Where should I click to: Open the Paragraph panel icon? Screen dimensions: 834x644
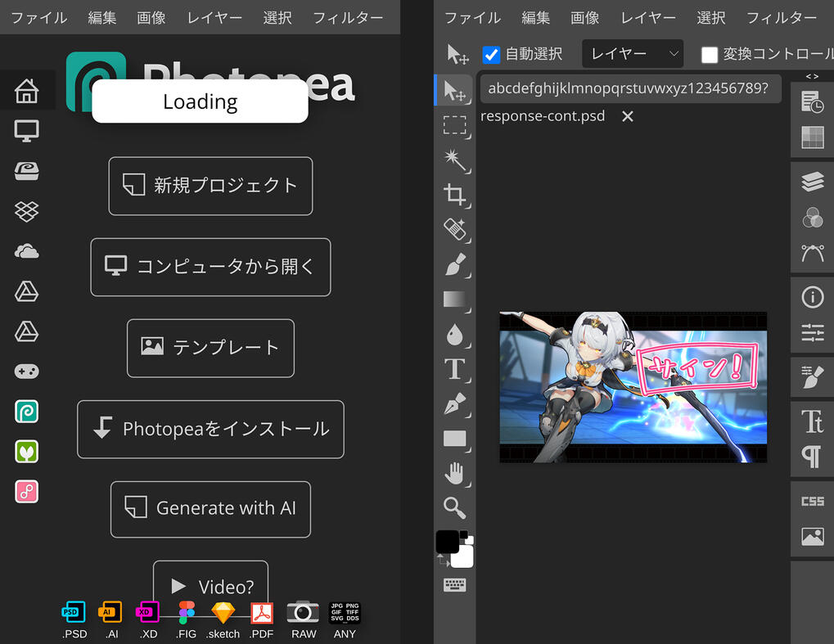tap(811, 457)
